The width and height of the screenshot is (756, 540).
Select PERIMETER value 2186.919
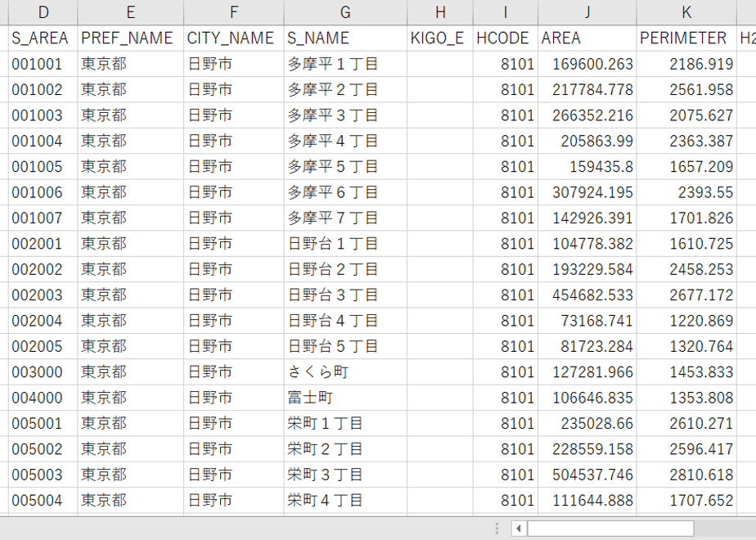[686, 64]
